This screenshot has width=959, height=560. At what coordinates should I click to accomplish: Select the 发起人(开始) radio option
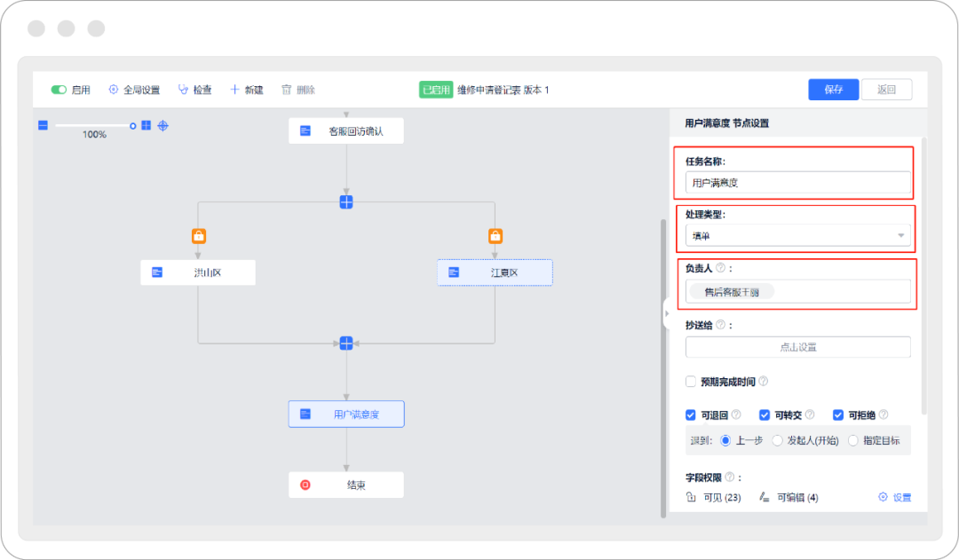click(x=778, y=440)
